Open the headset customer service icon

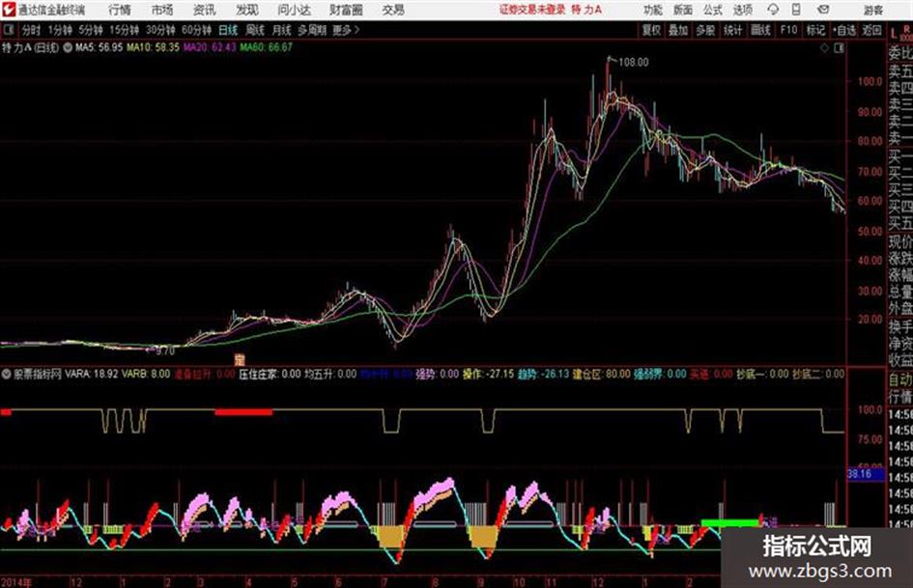point(773,10)
